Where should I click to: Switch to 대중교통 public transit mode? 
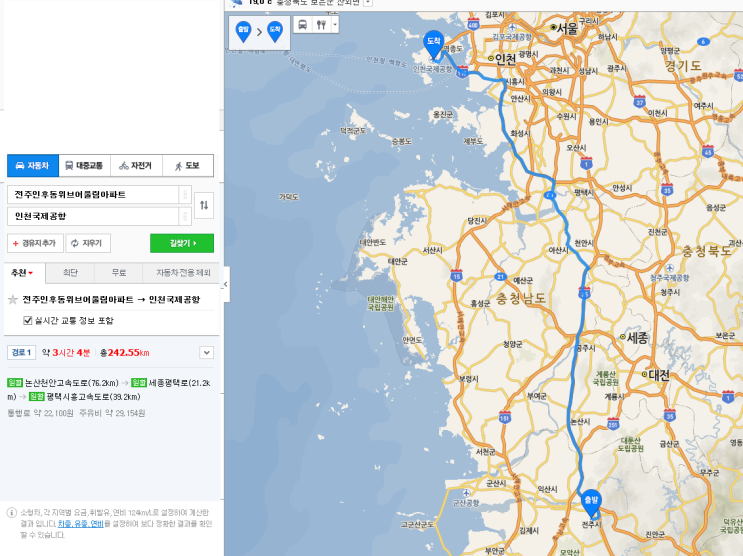coord(84,165)
